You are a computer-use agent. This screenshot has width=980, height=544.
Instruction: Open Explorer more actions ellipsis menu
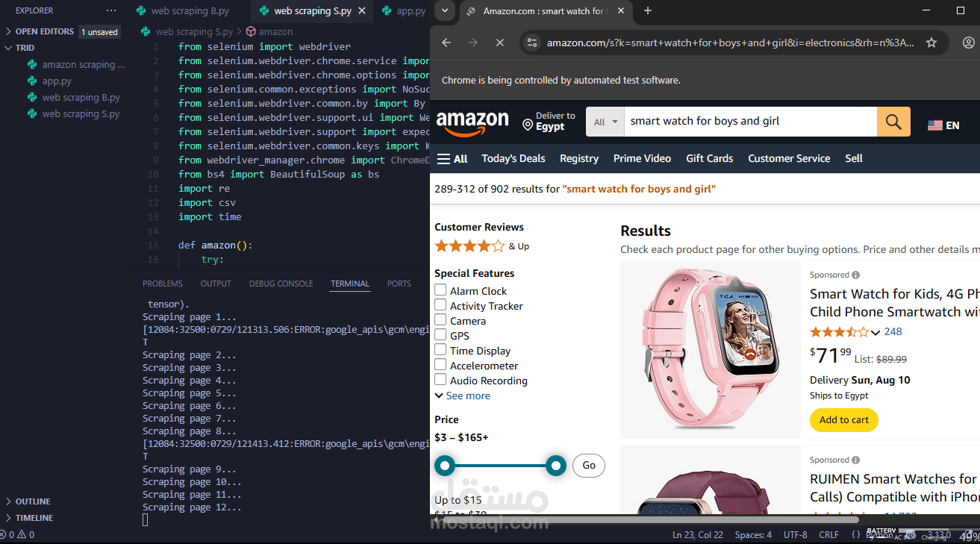[111, 11]
